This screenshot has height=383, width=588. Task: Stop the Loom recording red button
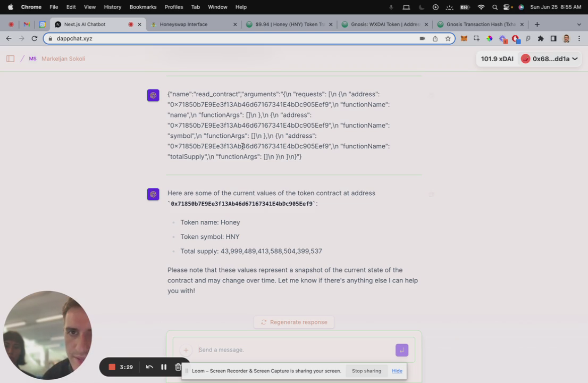pyautogui.click(x=112, y=367)
